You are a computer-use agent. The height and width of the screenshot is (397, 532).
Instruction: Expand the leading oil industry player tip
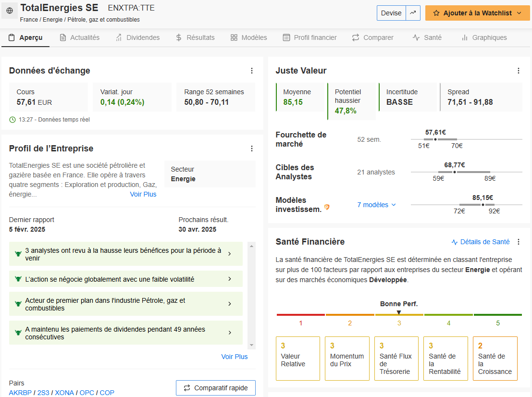coord(125,304)
